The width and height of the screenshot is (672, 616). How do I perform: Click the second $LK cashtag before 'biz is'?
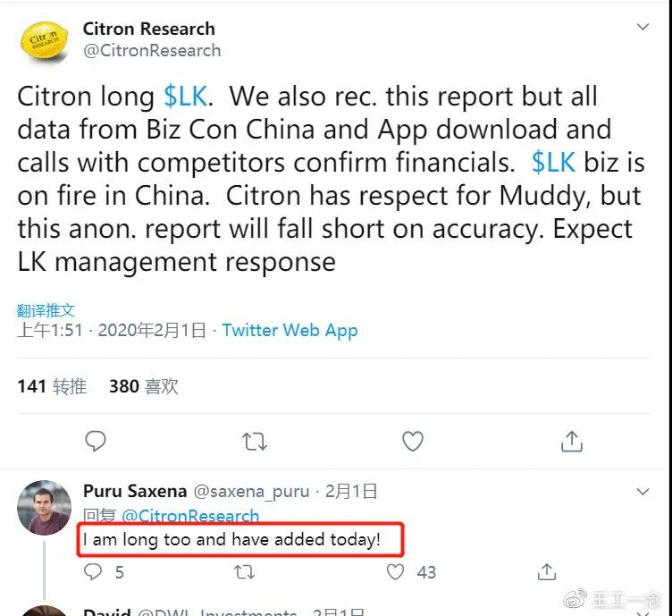click(x=553, y=162)
